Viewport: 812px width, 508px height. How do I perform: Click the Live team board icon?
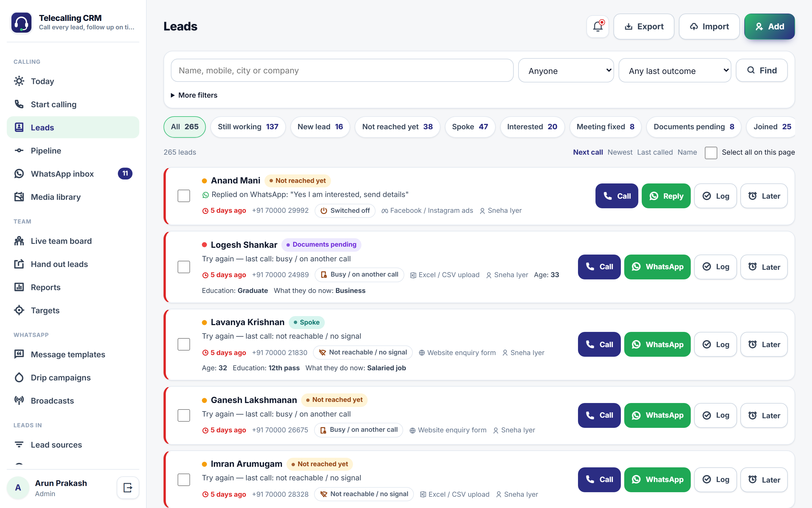(19, 241)
